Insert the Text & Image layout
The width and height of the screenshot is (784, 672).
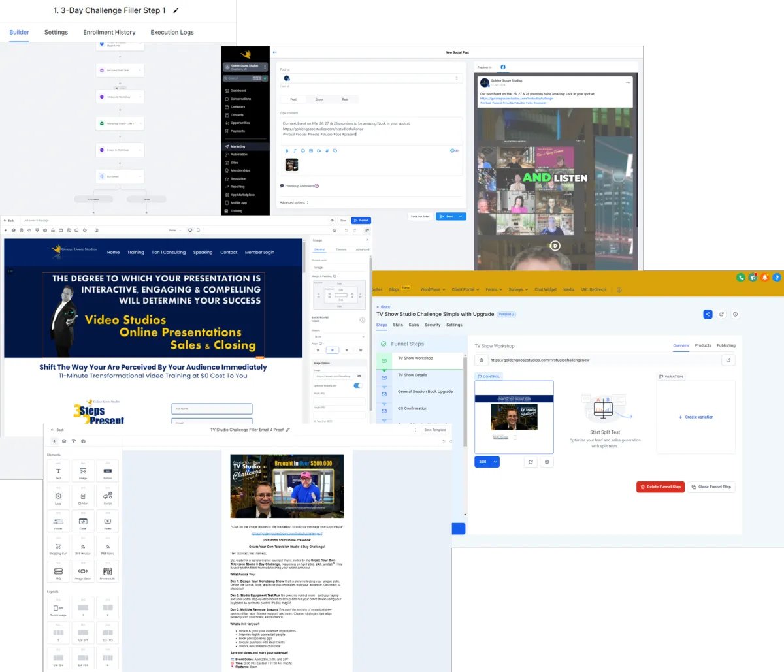click(58, 608)
